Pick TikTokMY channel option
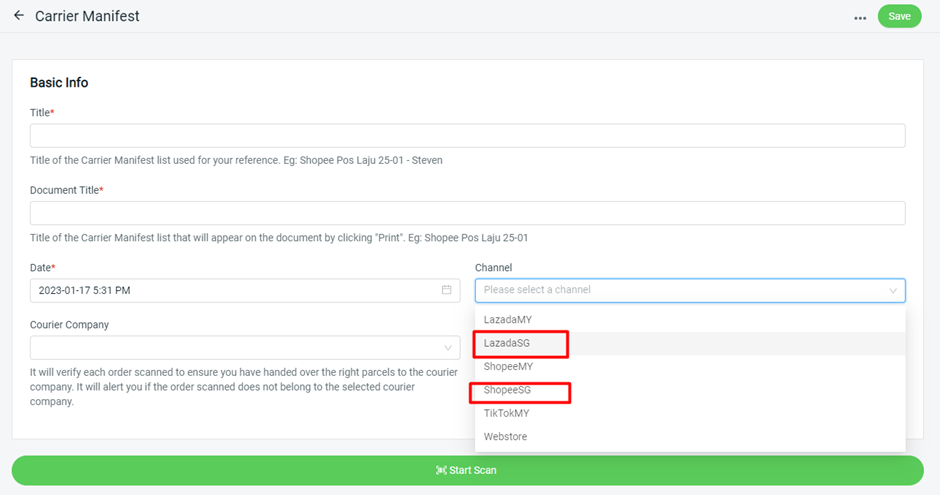Screen dimensions: 940x495 click(x=690, y=413)
